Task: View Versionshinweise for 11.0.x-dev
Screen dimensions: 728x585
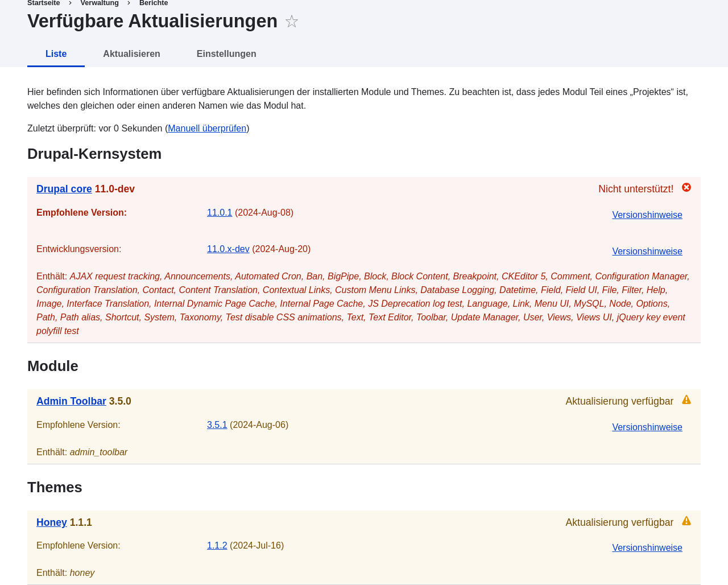Action: point(647,252)
